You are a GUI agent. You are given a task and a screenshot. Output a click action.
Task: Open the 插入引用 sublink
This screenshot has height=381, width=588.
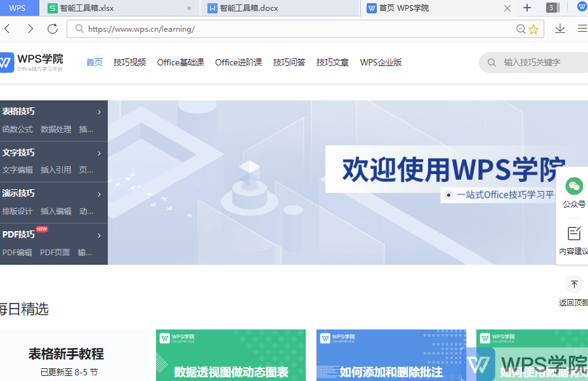pos(56,170)
